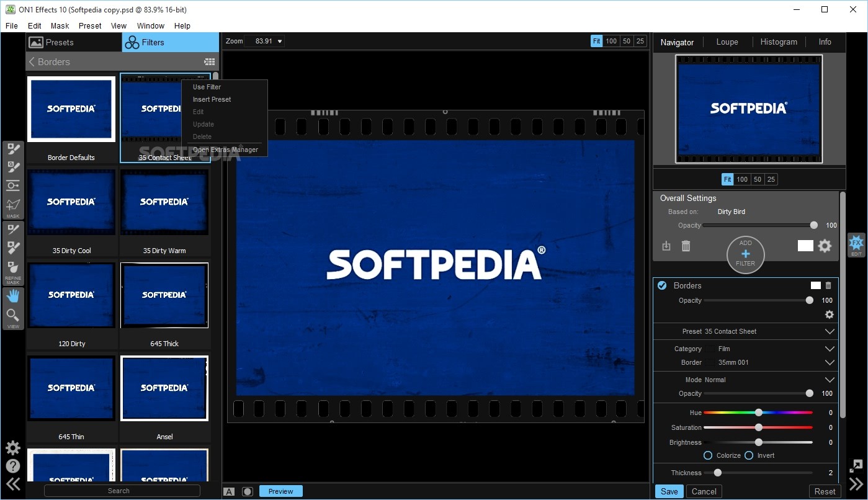Open the Category Film dropdown
Screen dimensions: 868x500
[830, 349]
